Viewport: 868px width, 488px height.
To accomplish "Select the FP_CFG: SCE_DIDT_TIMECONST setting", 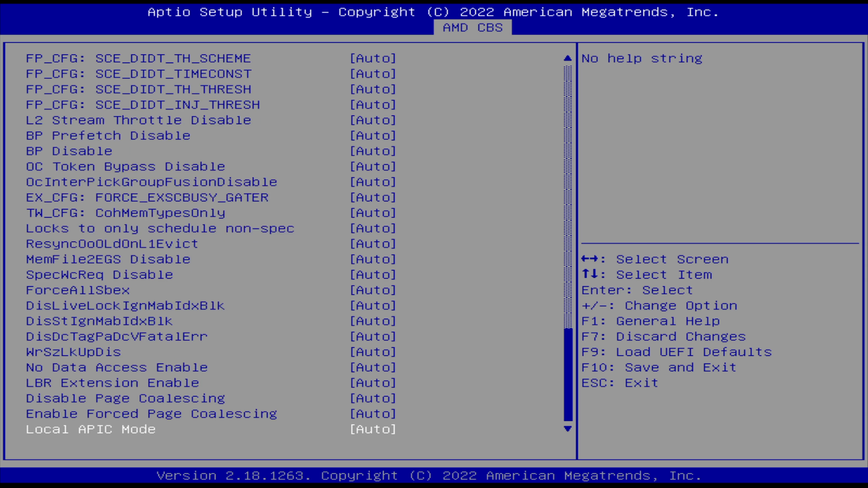I will coord(139,74).
